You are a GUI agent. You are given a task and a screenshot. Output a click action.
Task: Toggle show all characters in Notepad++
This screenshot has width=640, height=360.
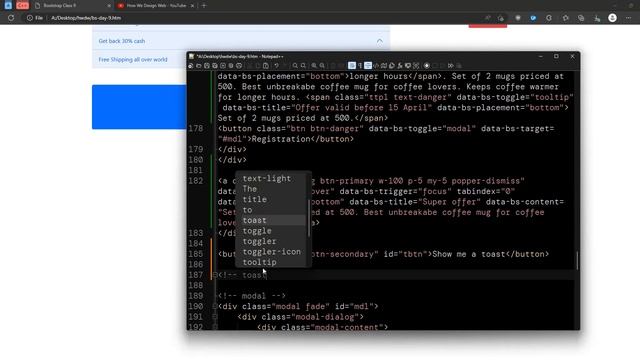tap(360, 66)
